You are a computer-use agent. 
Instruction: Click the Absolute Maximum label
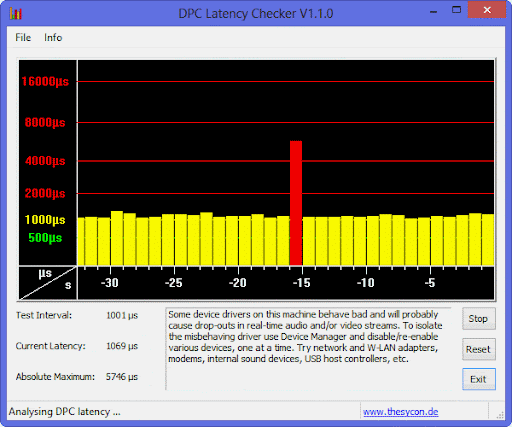coord(55,377)
